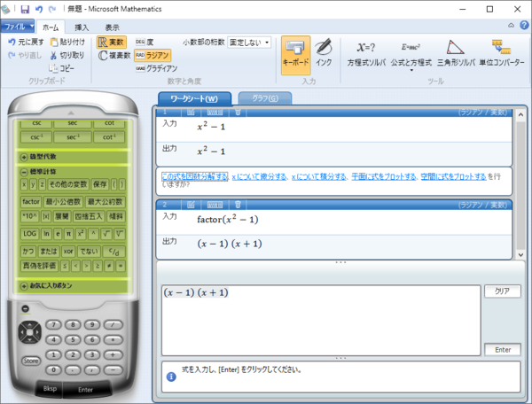The width and height of the screenshot is (532, 404).
Task: Click the 真偽を評価 key
Action: click(39, 266)
